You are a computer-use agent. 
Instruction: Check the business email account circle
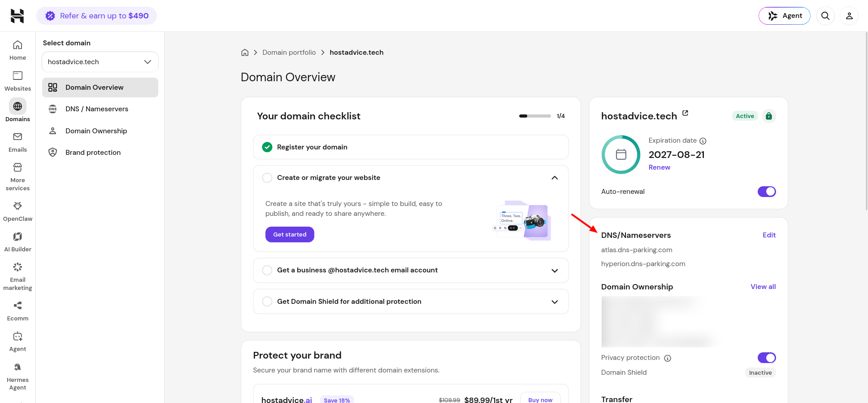pos(267,270)
